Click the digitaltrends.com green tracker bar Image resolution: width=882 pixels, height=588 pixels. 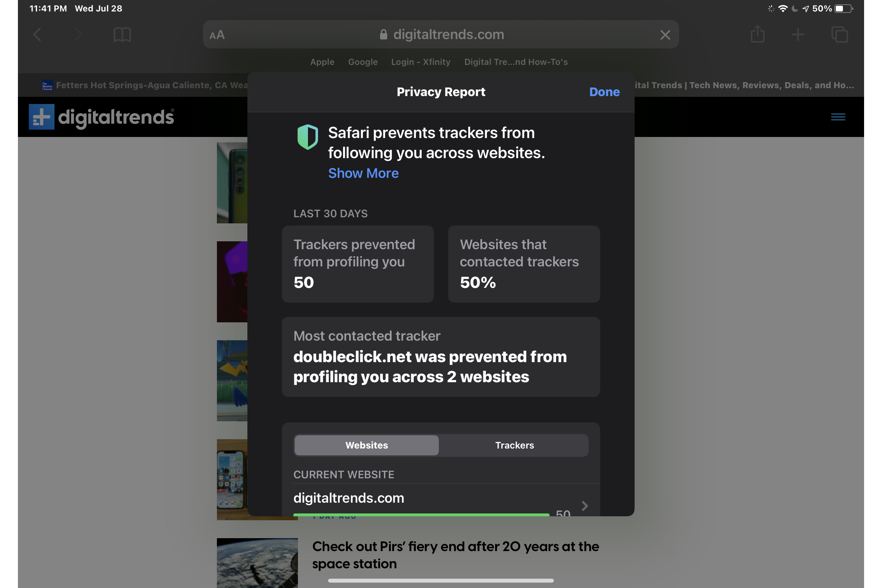click(421, 515)
